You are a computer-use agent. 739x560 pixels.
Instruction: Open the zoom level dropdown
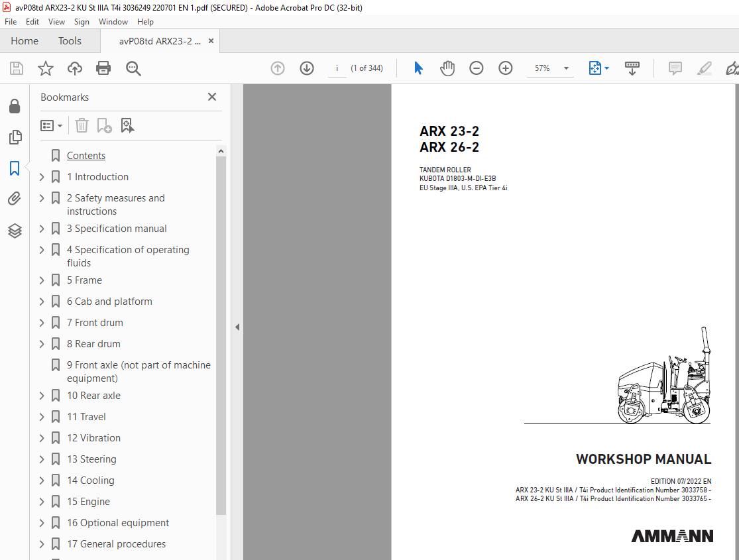point(566,68)
